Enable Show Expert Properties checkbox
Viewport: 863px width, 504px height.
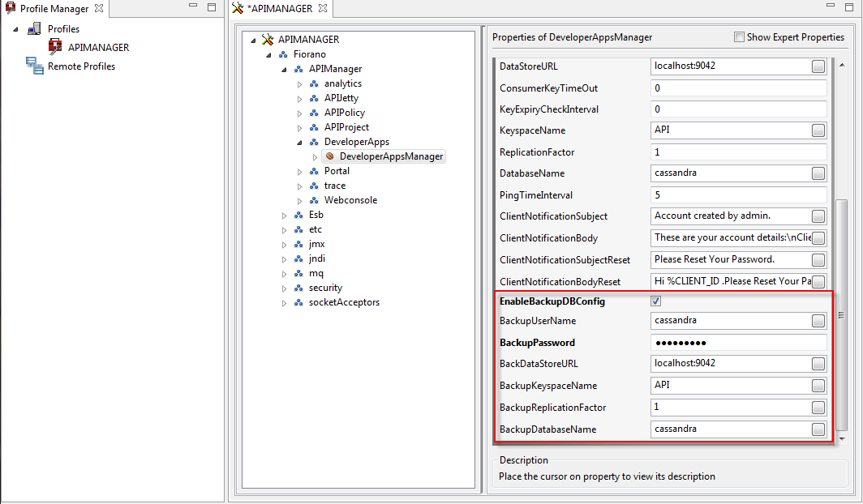pos(739,37)
